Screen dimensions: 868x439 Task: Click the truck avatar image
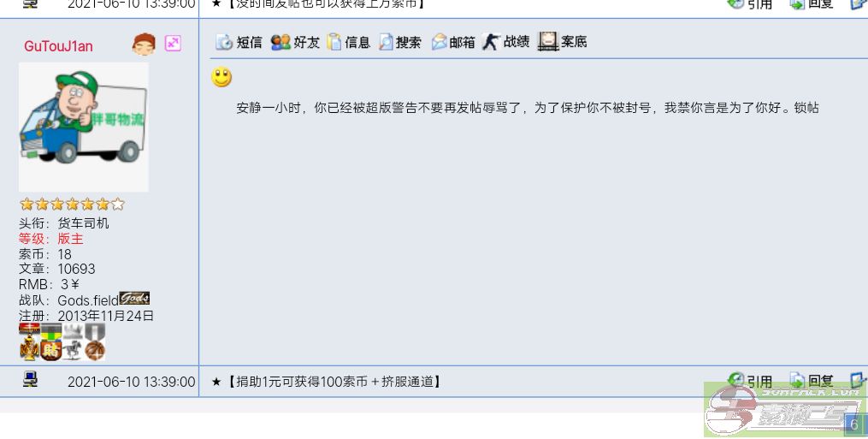pos(84,127)
